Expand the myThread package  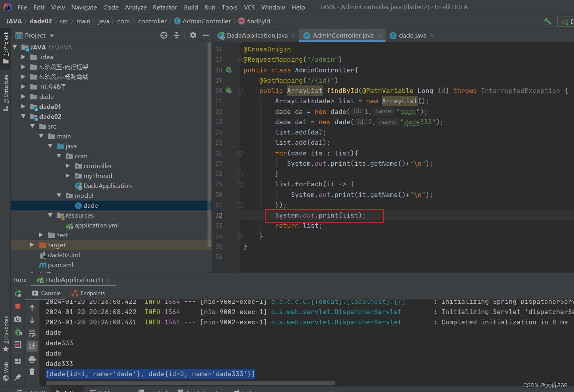coord(68,176)
